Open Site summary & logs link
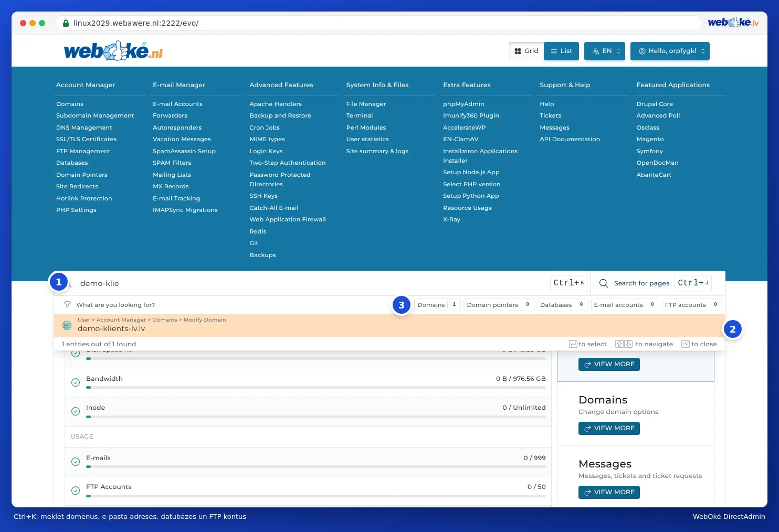This screenshot has height=532, width=779. point(377,151)
